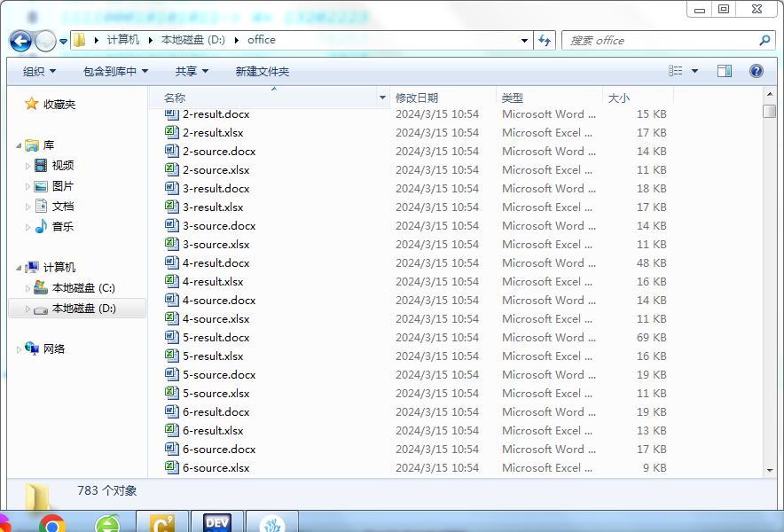Open the 组织 menu
The height and width of the screenshot is (532, 784).
pyautogui.click(x=39, y=71)
